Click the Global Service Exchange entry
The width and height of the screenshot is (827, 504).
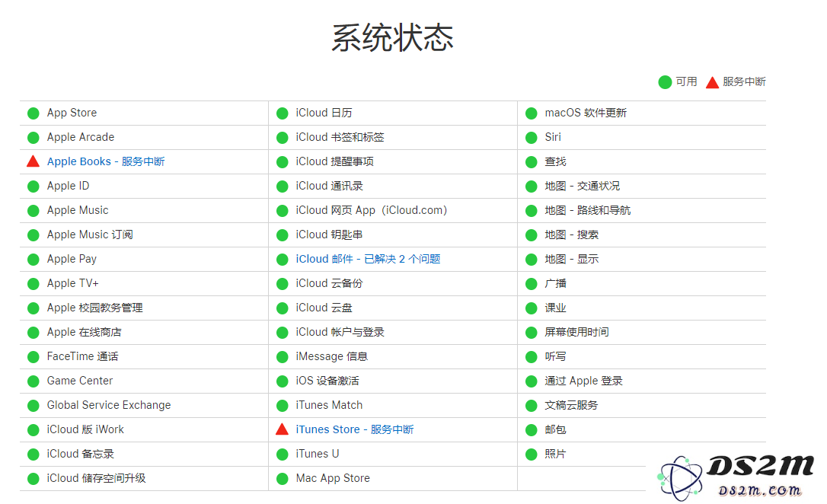click(x=109, y=405)
